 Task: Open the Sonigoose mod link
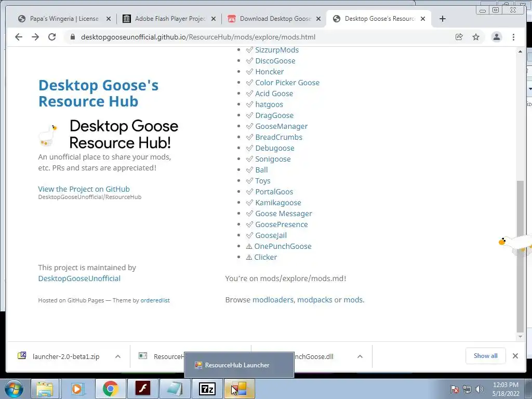click(273, 159)
